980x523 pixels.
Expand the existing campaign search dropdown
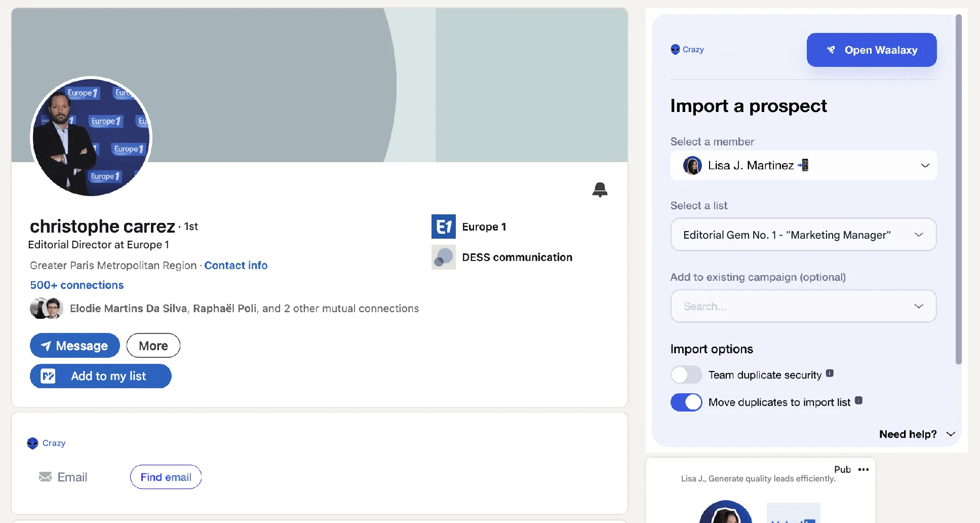[x=803, y=306]
